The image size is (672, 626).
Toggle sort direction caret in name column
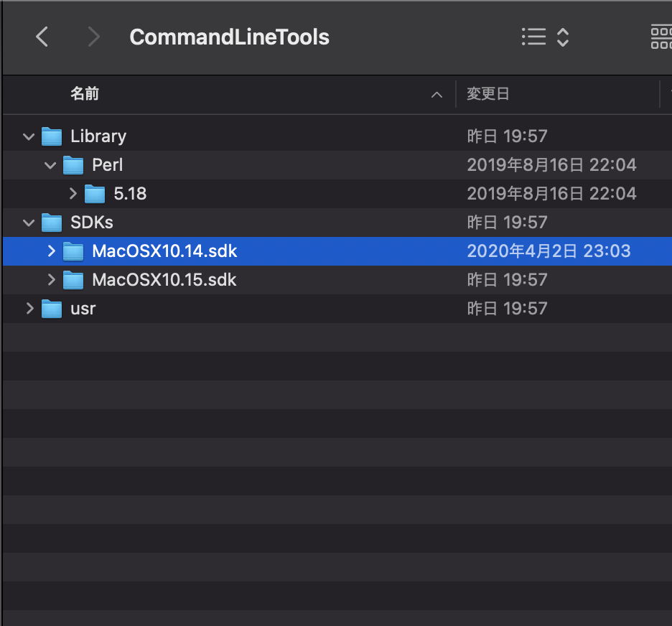(437, 95)
